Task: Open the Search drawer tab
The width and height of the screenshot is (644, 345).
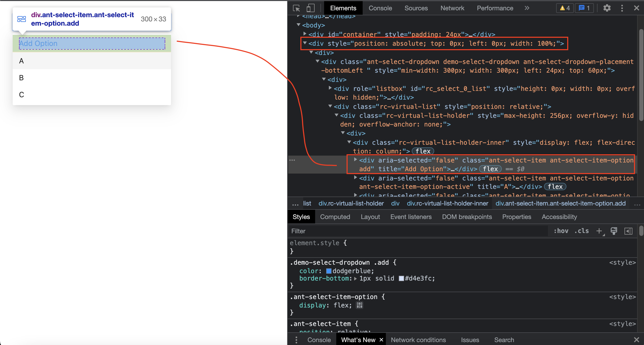Action: 504,340
